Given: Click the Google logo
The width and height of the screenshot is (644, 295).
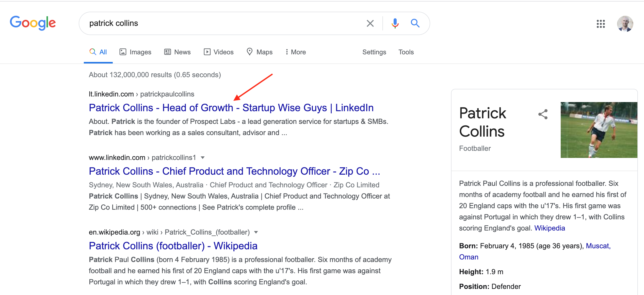Looking at the screenshot, I should point(33,23).
